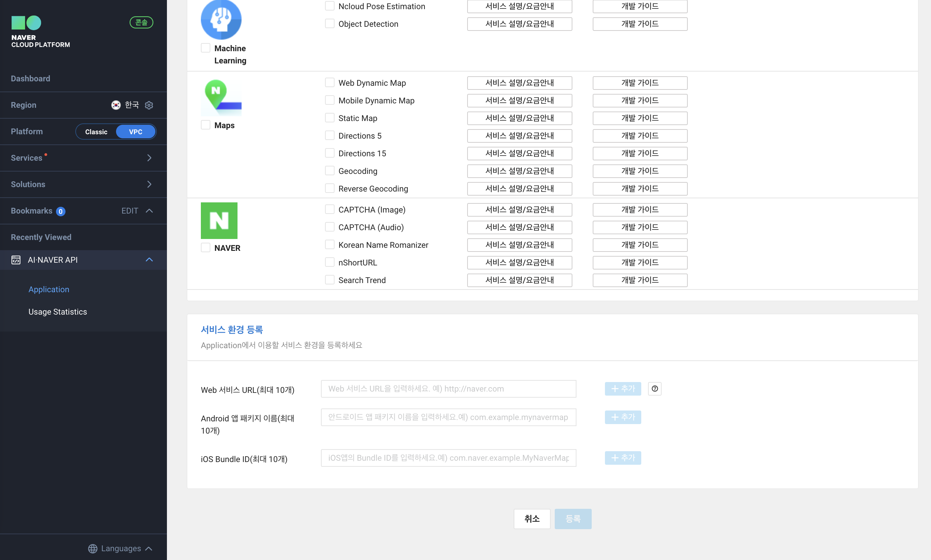Click the Korea flag region icon
This screenshot has height=560, width=931.
tap(116, 105)
